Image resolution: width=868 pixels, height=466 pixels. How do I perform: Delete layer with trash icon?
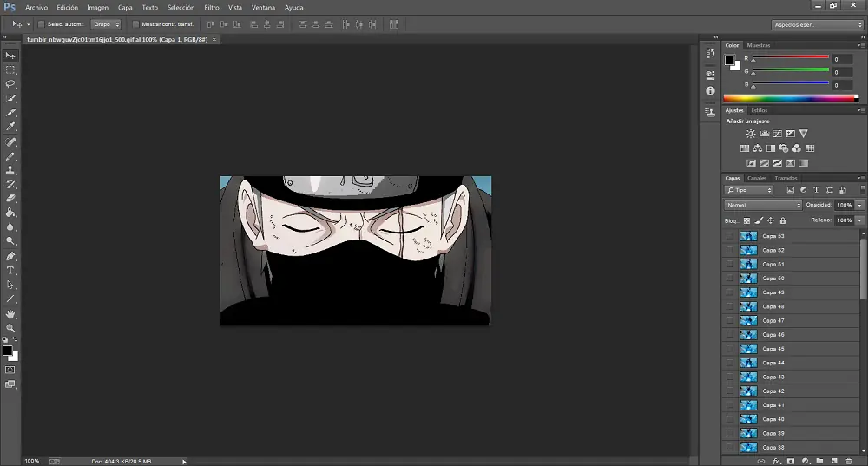pos(849,461)
